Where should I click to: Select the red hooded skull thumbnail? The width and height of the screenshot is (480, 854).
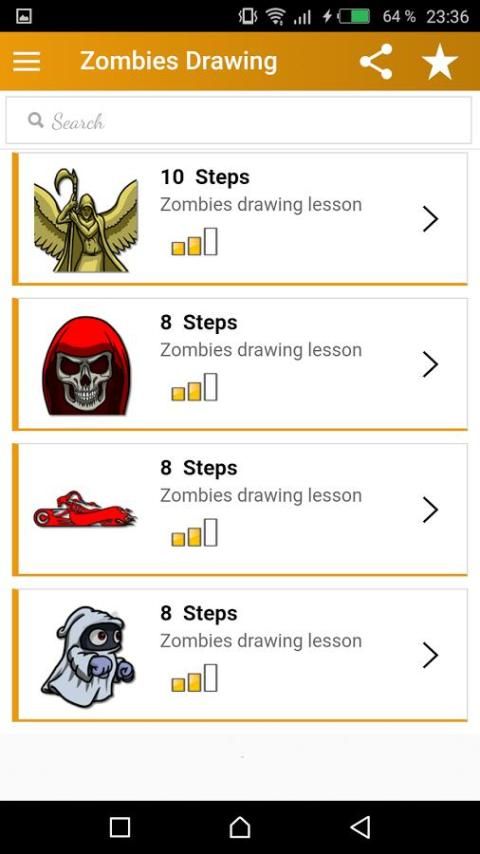(86, 365)
